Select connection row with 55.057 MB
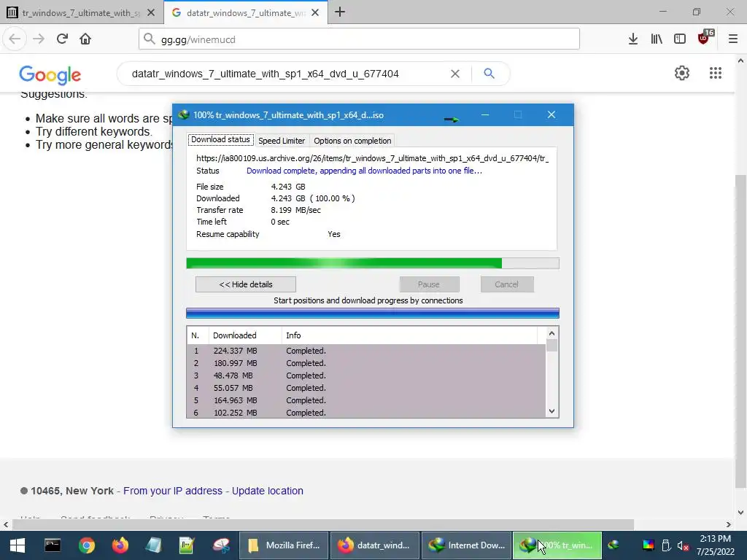 [366, 388]
